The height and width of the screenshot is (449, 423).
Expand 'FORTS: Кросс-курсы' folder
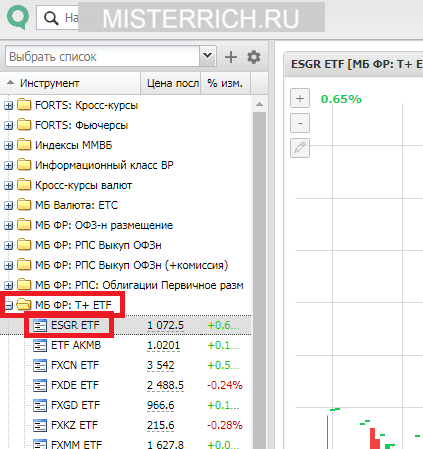(8, 106)
